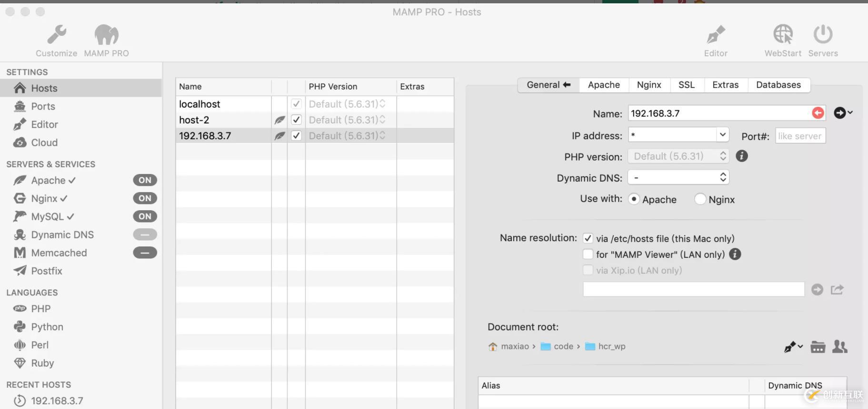
Task: Show MAMP Viewer info
Action: point(735,254)
